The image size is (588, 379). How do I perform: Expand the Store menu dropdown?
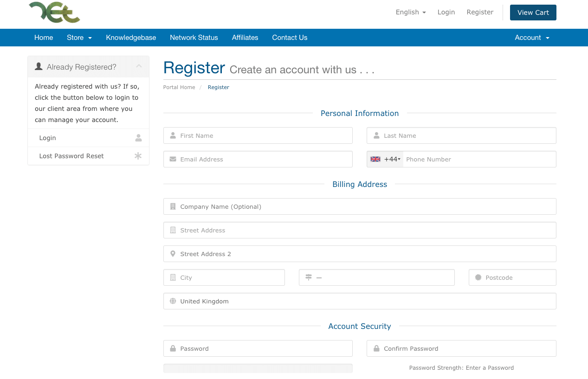coord(79,38)
